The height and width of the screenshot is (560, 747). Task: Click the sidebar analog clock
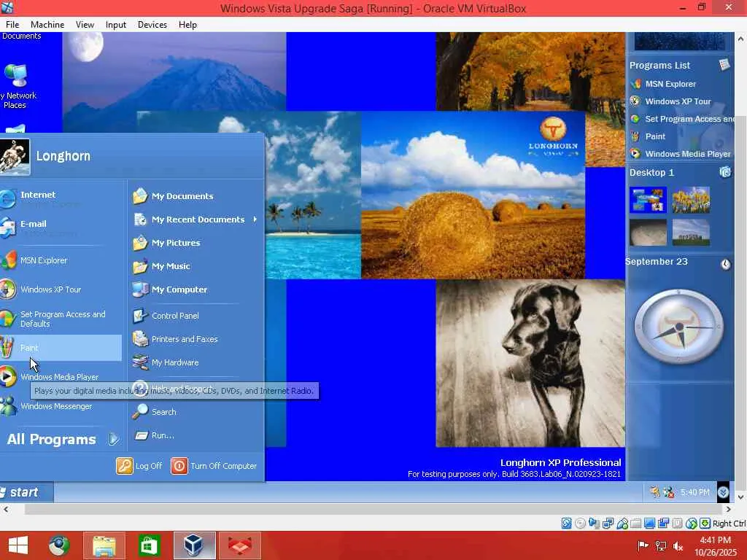679,327
